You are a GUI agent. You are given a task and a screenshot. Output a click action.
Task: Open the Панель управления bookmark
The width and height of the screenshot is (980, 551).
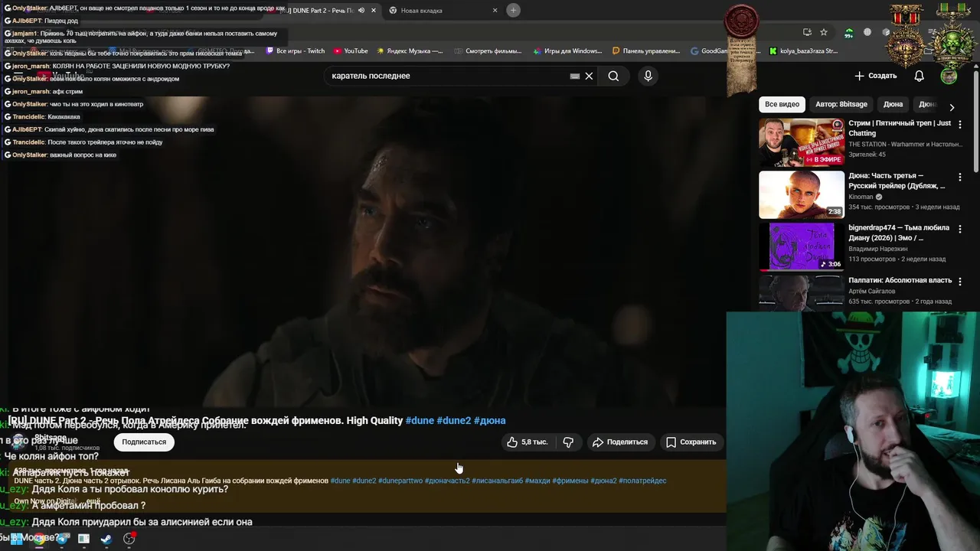(645, 51)
